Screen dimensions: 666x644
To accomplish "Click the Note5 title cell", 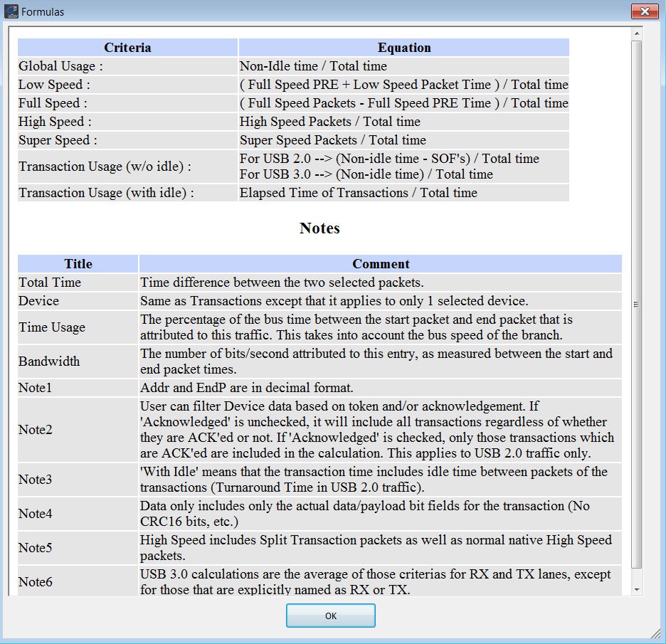I will (78, 548).
